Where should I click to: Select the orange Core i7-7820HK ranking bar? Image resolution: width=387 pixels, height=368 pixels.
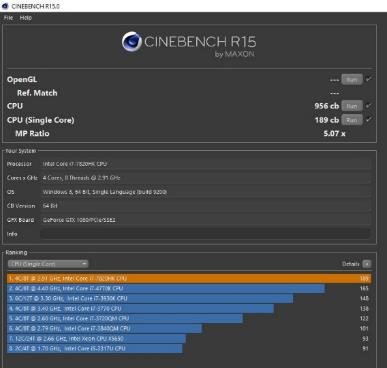click(x=189, y=278)
